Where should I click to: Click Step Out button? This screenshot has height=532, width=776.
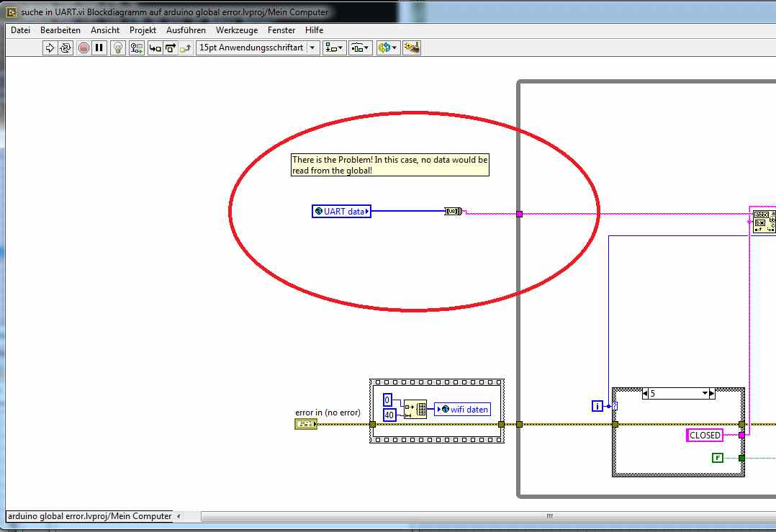[186, 48]
